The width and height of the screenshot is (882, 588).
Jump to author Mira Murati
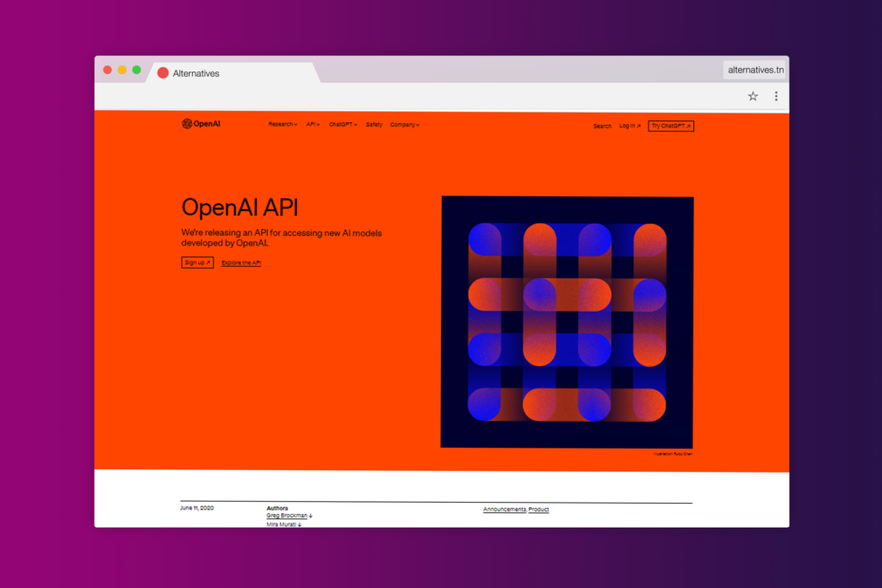pyautogui.click(x=283, y=524)
